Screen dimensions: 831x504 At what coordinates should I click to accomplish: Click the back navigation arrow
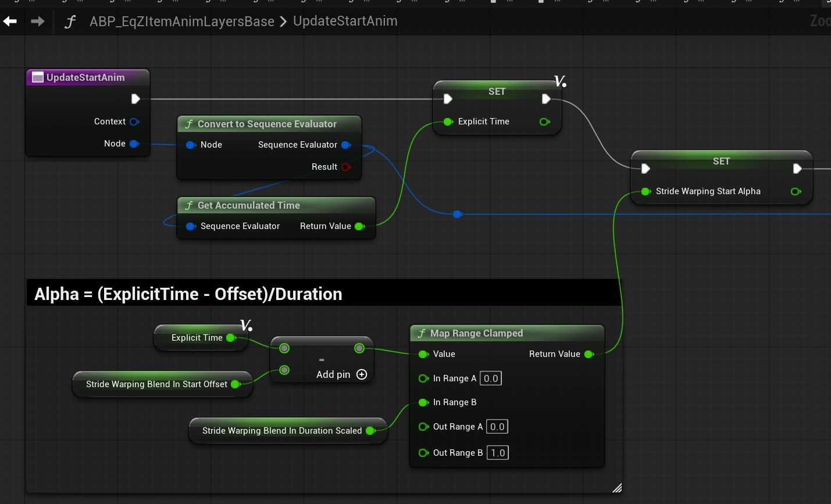(10, 22)
